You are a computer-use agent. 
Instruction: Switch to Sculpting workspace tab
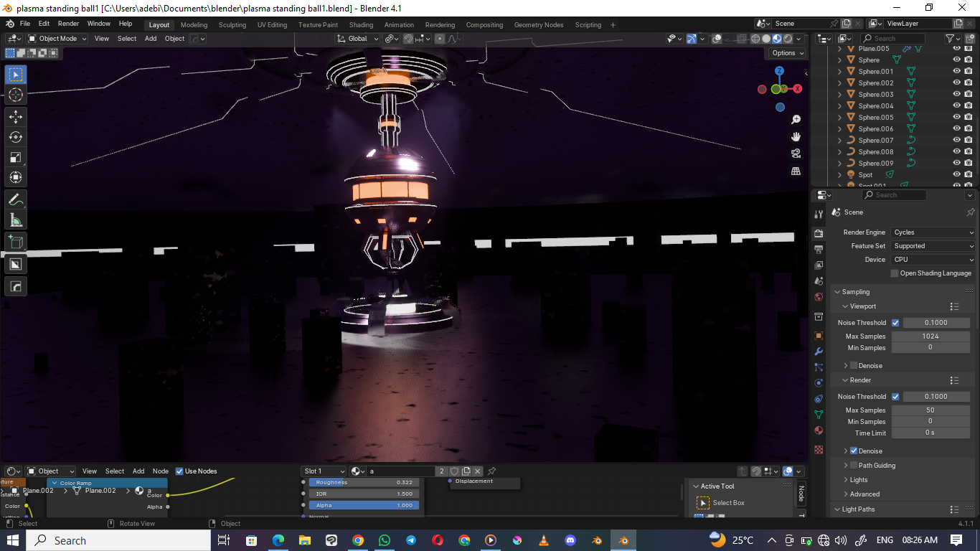point(232,25)
